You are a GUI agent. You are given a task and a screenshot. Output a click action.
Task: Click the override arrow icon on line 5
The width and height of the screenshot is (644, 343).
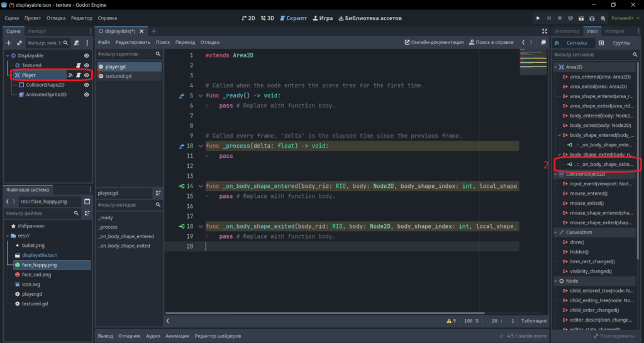pos(182,95)
